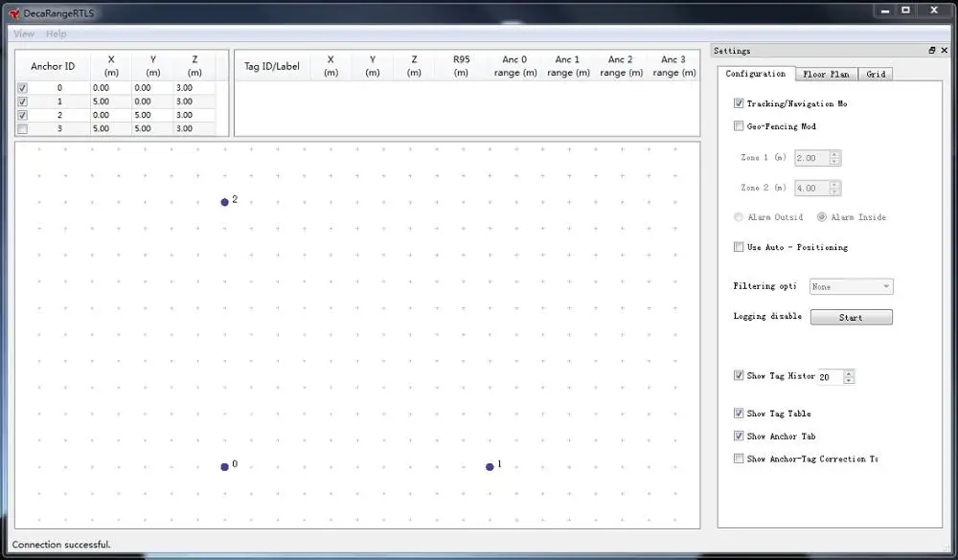Float the Settings panel with undock icon
The width and height of the screenshot is (958, 560).
click(x=932, y=50)
